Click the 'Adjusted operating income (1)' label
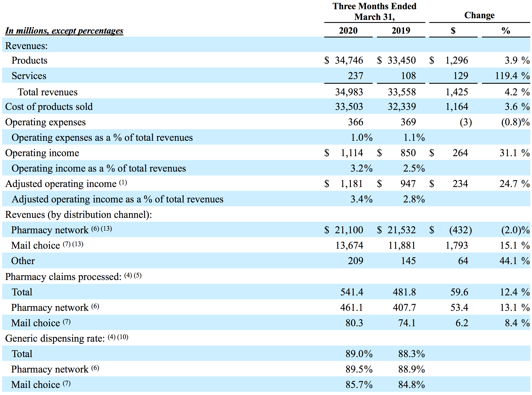 [66, 184]
